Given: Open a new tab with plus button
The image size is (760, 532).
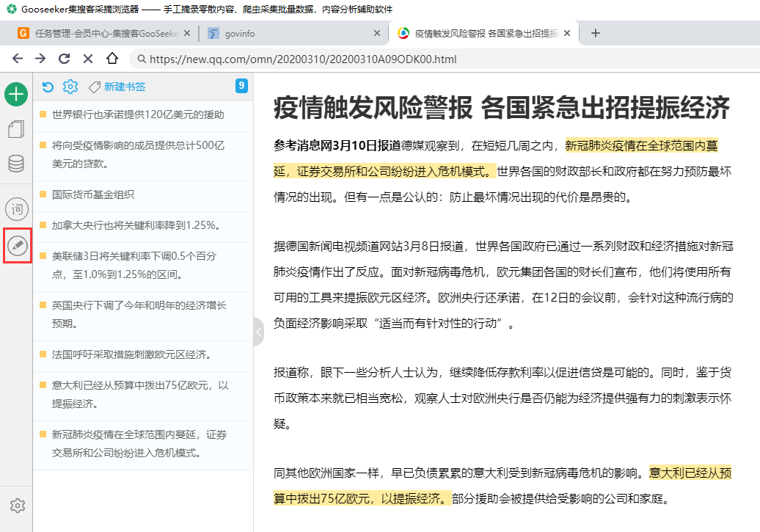Looking at the screenshot, I should point(596,33).
